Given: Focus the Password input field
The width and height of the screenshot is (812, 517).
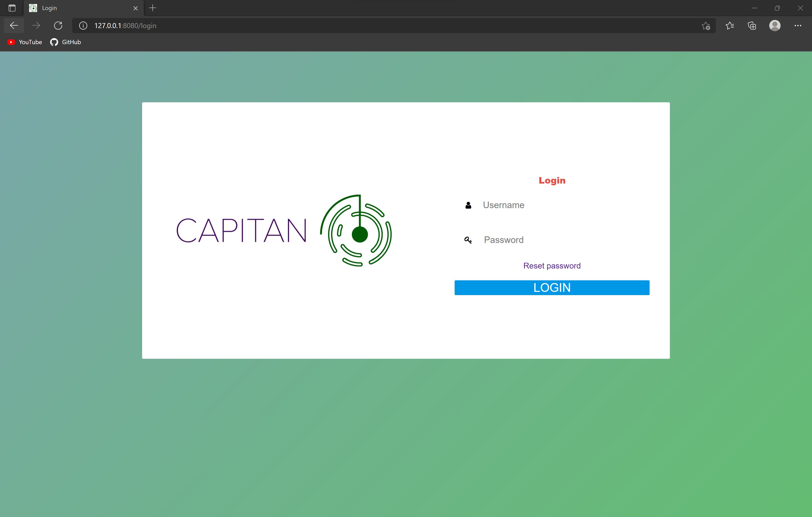Looking at the screenshot, I should pos(560,240).
